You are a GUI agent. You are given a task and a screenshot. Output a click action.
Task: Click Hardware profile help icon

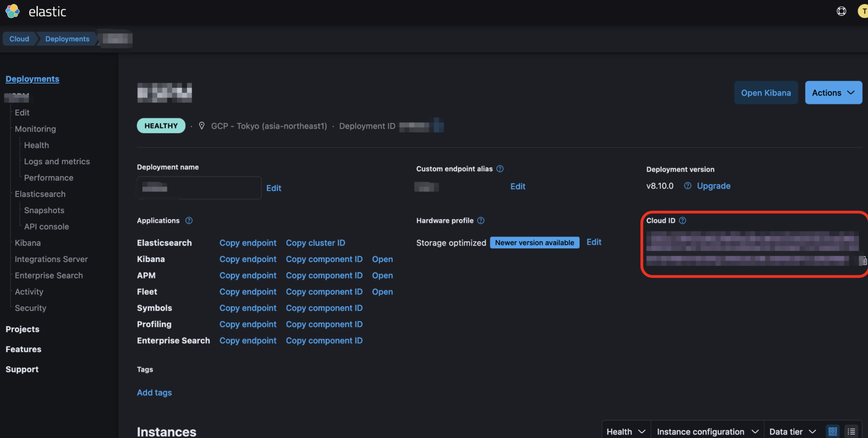481,220
